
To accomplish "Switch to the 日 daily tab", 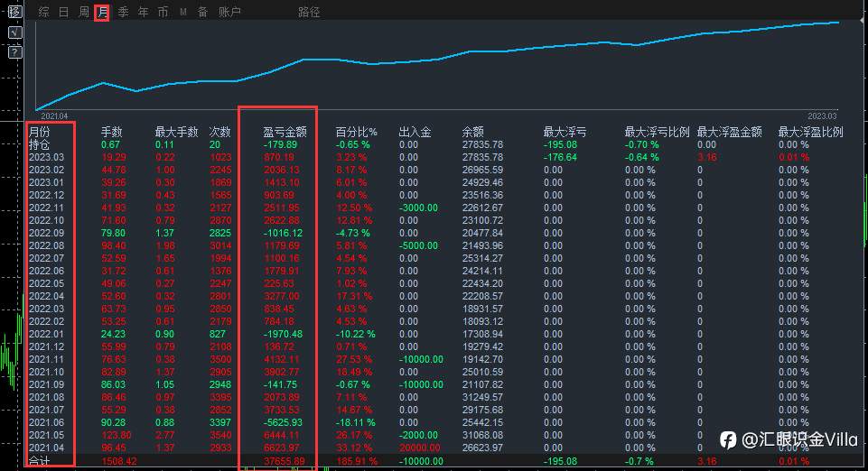I will tap(64, 12).
